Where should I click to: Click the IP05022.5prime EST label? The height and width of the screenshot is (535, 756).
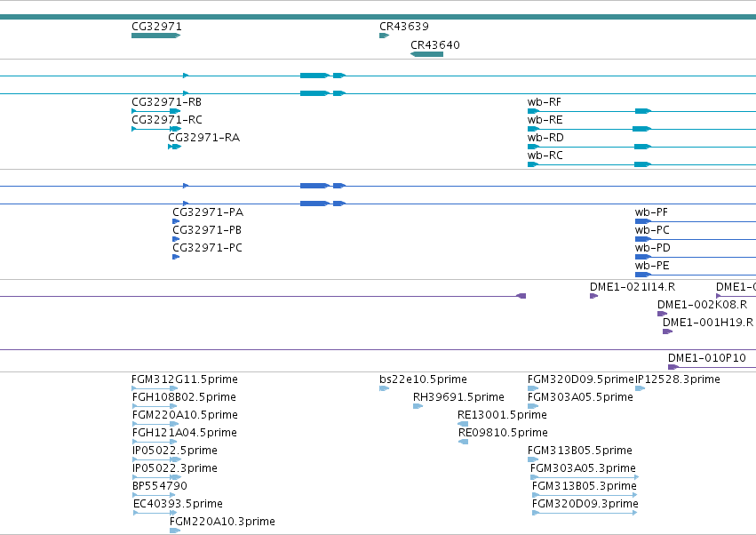(174, 451)
